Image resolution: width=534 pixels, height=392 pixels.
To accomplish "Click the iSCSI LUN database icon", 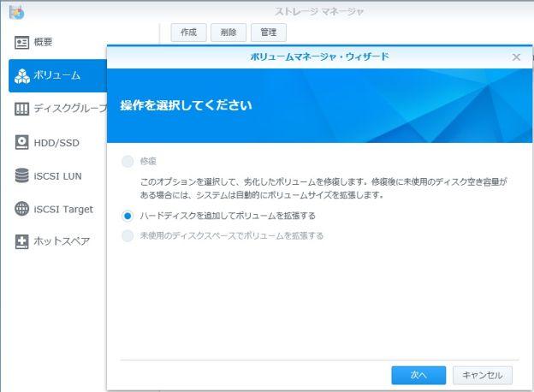I will pyautogui.click(x=21, y=175).
